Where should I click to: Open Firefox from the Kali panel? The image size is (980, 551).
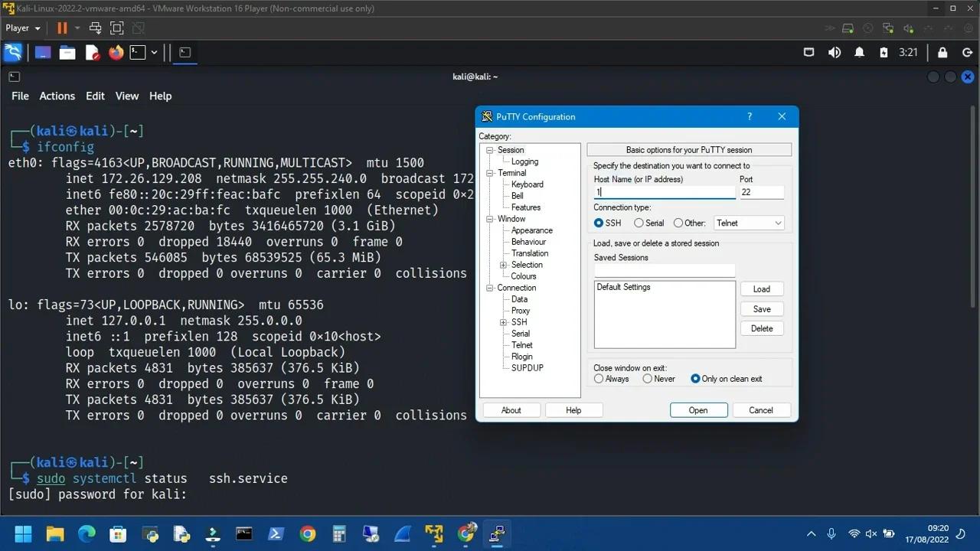(116, 53)
